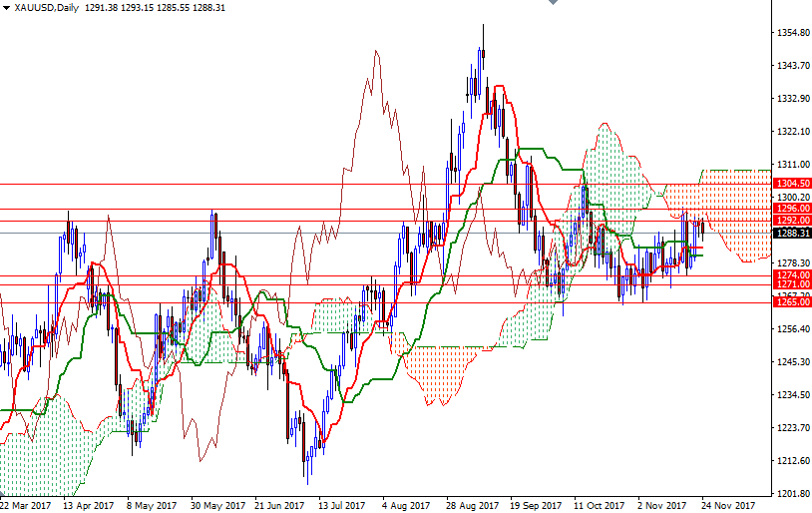
Task: Select the 1271.00 red price level label
Action: click(792, 284)
